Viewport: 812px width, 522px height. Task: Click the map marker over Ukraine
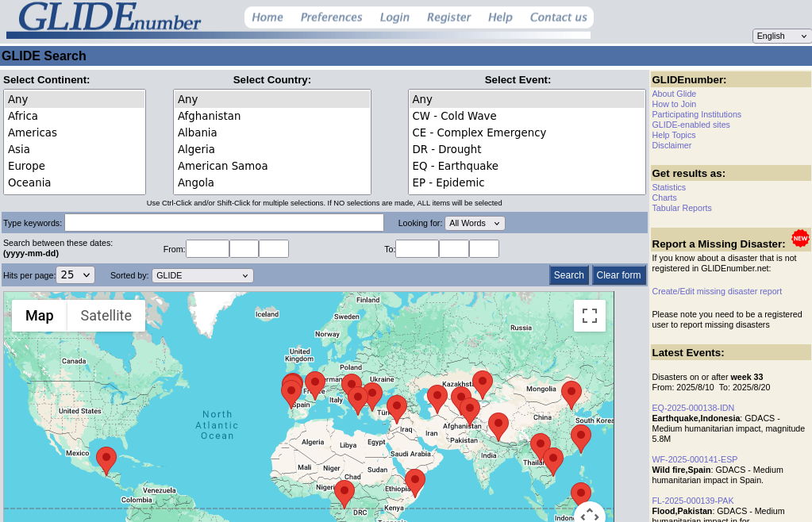pos(371,397)
